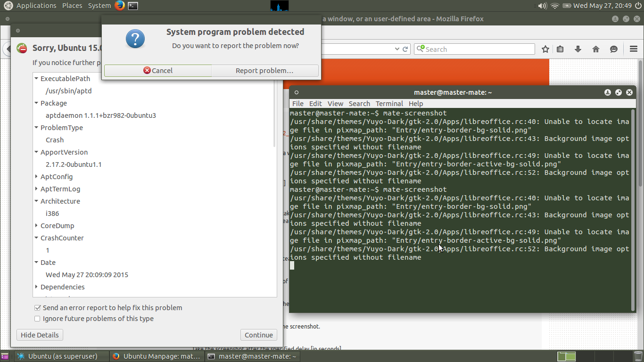
Task: Click the Ubuntu MATE logo in the top panel
Action: 8,6
